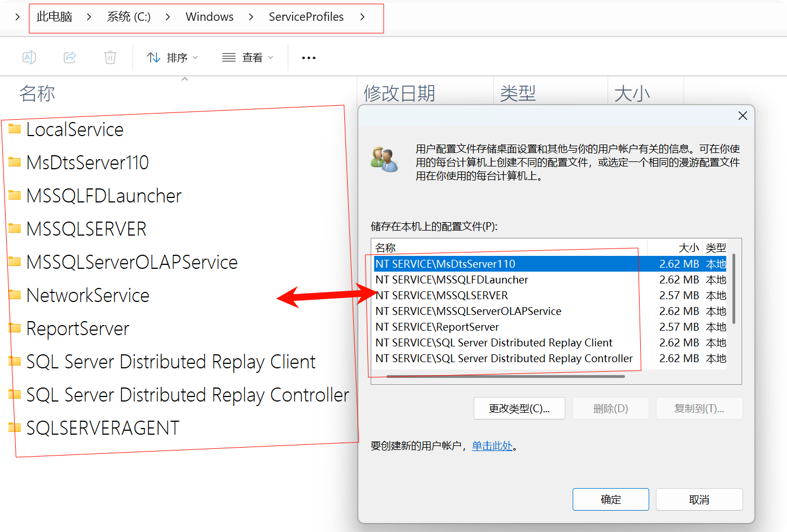Open the 单击此处 link
The width and height of the screenshot is (787, 532).
(x=492, y=446)
